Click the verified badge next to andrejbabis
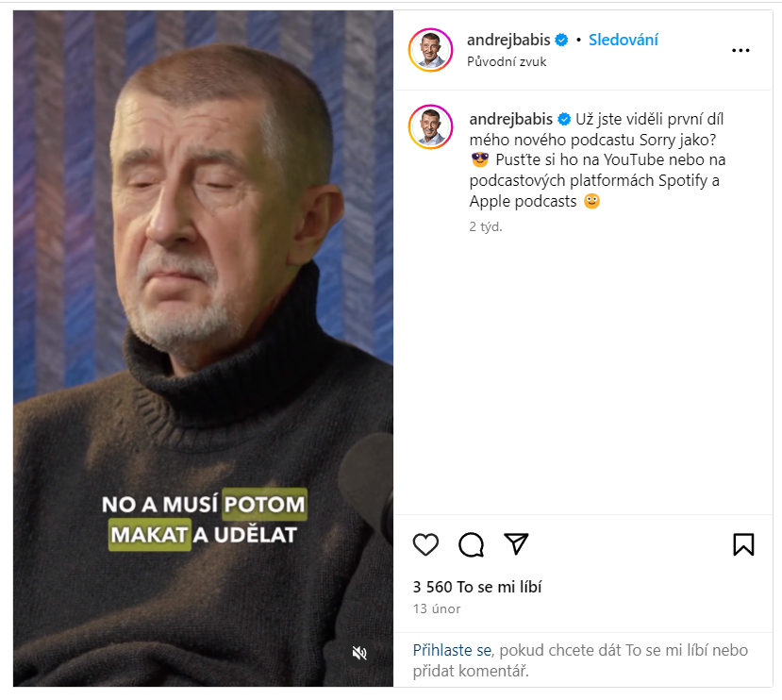Image resolution: width=782 pixels, height=700 pixels. click(559, 41)
